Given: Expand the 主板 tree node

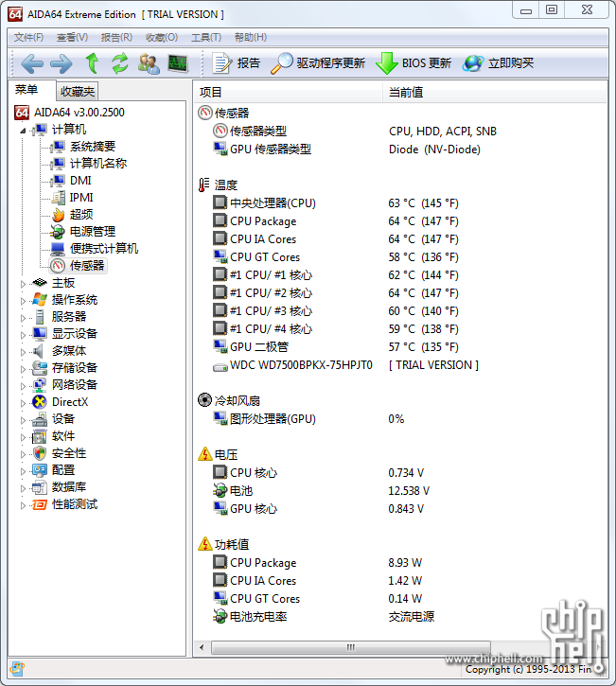Looking at the screenshot, I should 23,284.
